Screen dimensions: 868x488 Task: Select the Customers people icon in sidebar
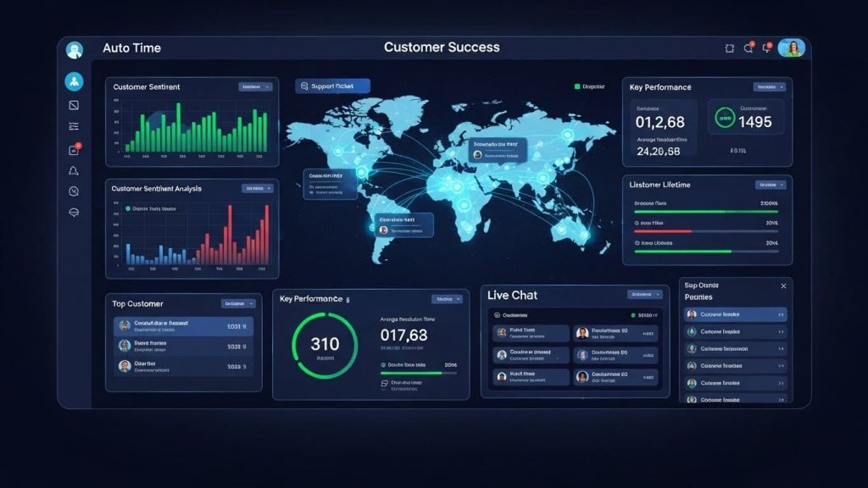[x=74, y=82]
